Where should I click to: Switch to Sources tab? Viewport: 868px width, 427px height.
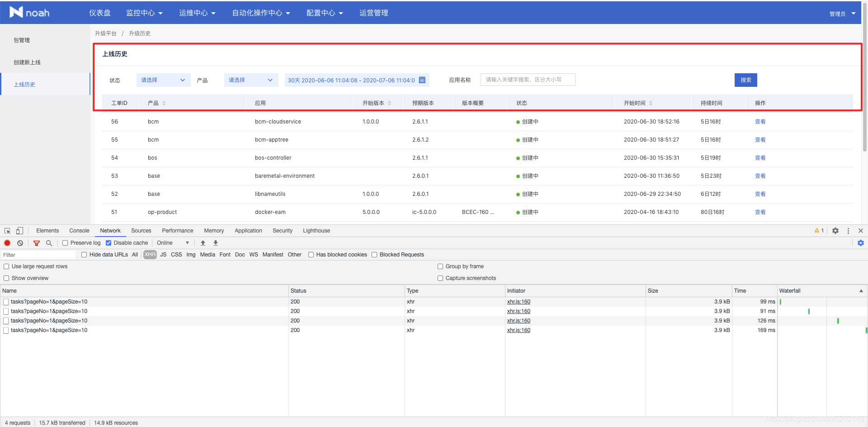(141, 231)
